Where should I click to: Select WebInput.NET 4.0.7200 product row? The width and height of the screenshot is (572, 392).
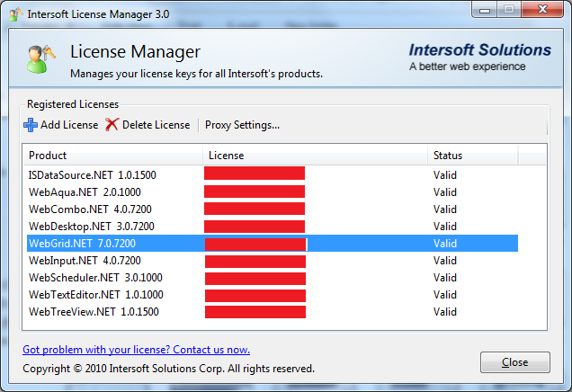pyautogui.click(x=85, y=261)
